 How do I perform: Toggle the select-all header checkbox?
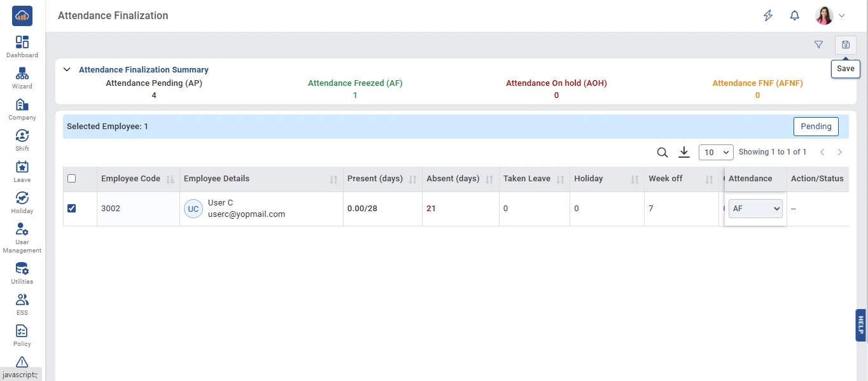pyautogui.click(x=72, y=179)
